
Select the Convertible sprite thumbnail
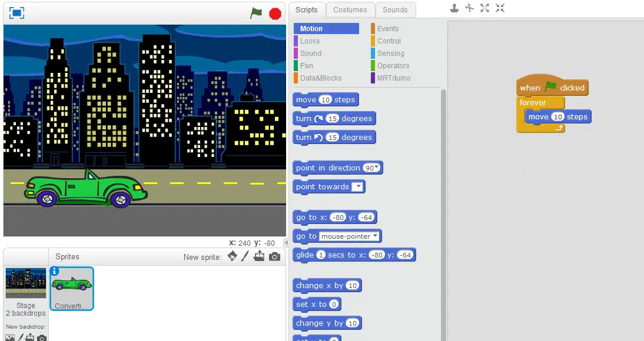(71, 289)
